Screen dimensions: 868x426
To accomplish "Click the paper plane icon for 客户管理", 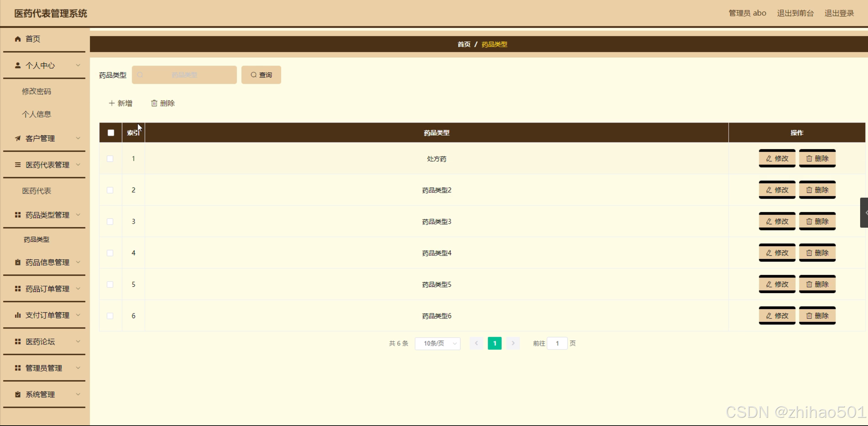I will point(18,138).
